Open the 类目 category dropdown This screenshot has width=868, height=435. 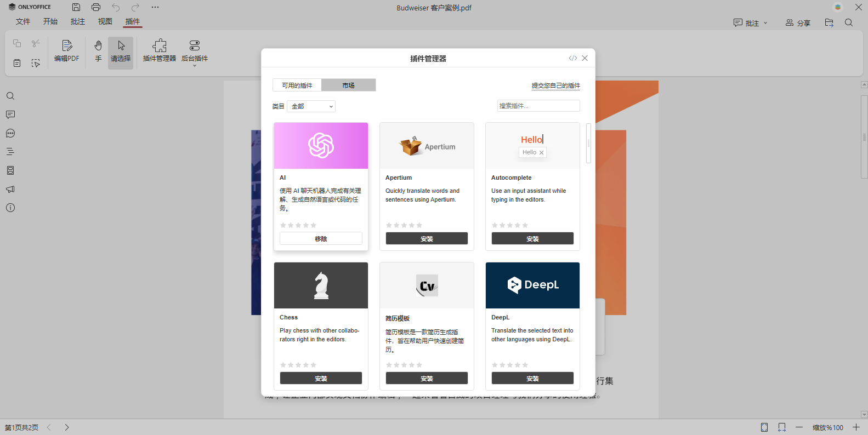click(311, 106)
